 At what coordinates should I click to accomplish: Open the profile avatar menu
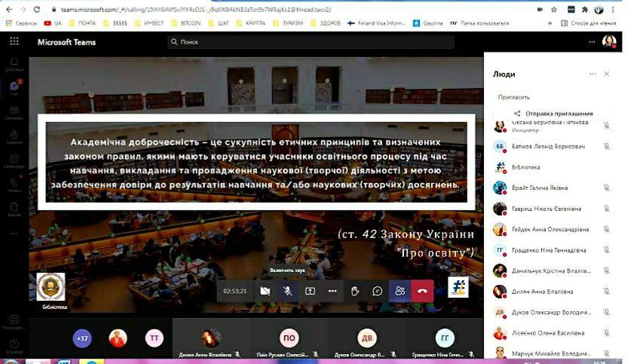click(x=609, y=41)
